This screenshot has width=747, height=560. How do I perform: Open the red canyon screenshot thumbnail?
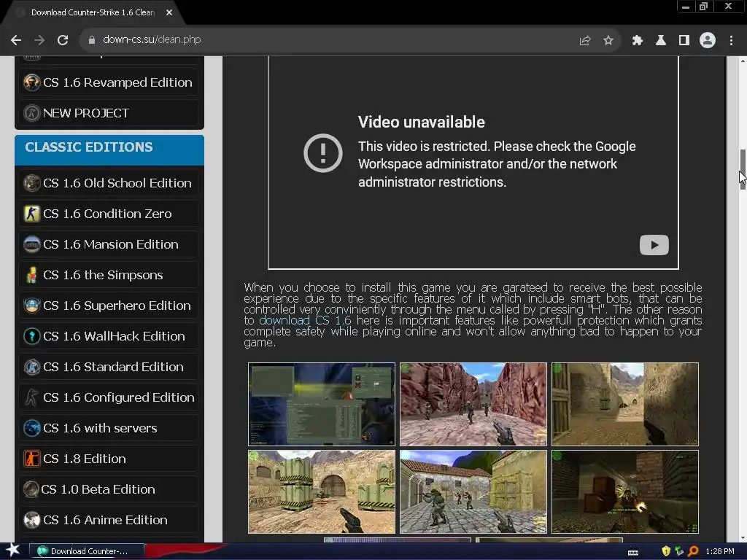tap(473, 404)
